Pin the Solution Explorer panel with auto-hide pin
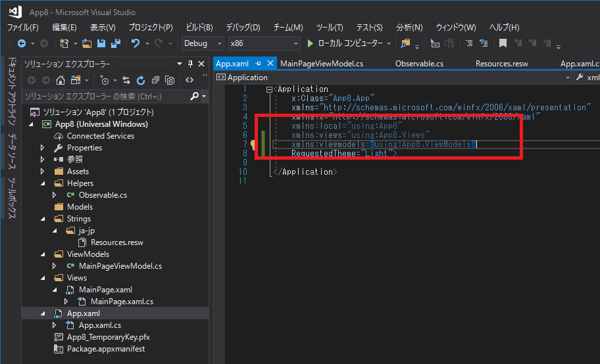This screenshot has width=600, height=364. [x=190, y=64]
